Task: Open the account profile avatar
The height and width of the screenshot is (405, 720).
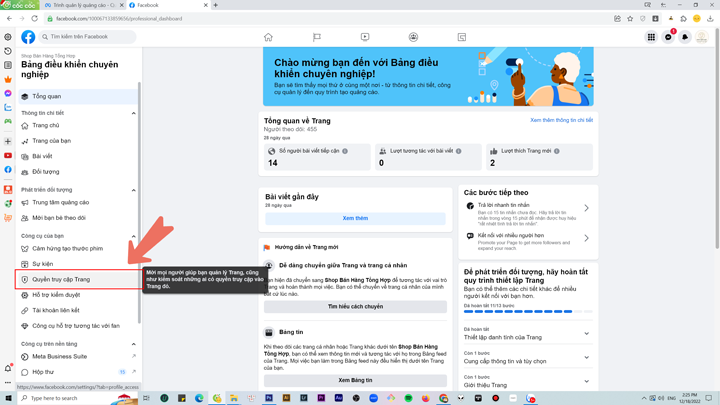Action: point(702,37)
